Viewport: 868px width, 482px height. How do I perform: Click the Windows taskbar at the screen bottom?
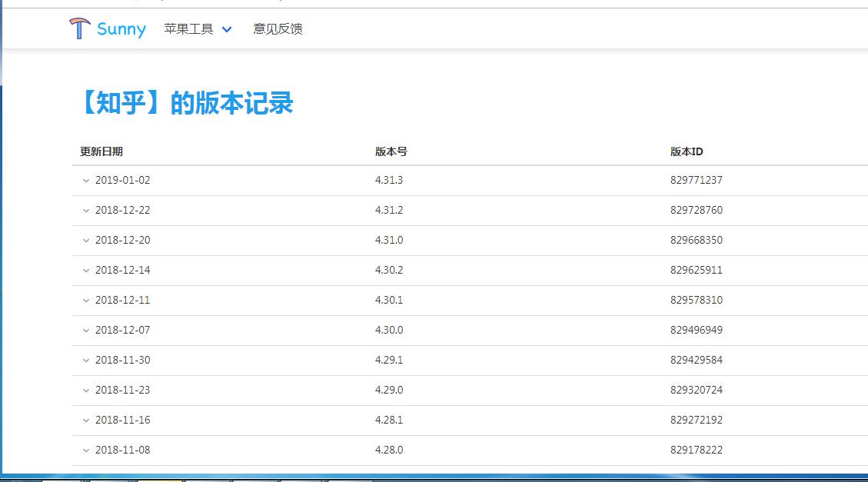click(x=434, y=477)
